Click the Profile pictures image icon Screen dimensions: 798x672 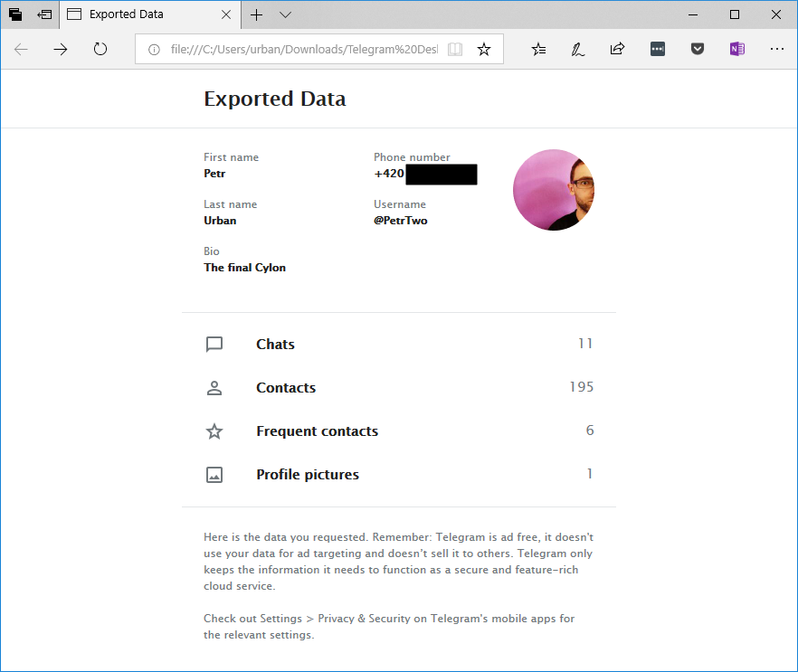click(x=214, y=475)
